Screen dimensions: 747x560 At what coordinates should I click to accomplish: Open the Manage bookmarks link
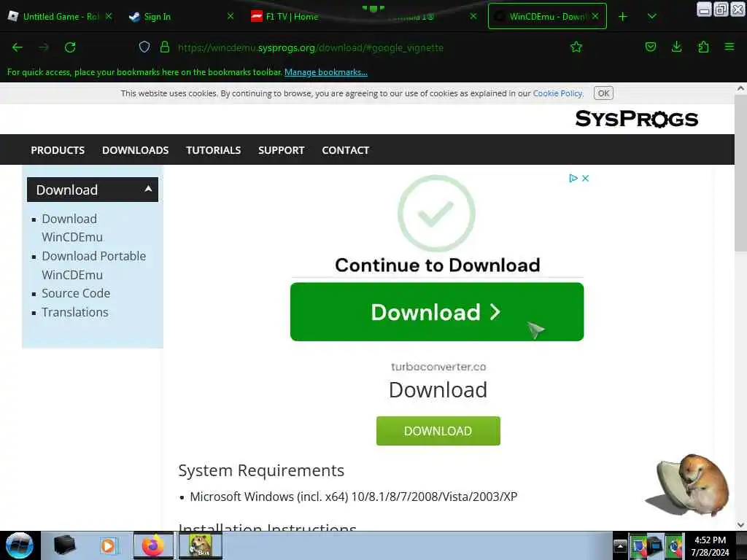click(x=326, y=72)
